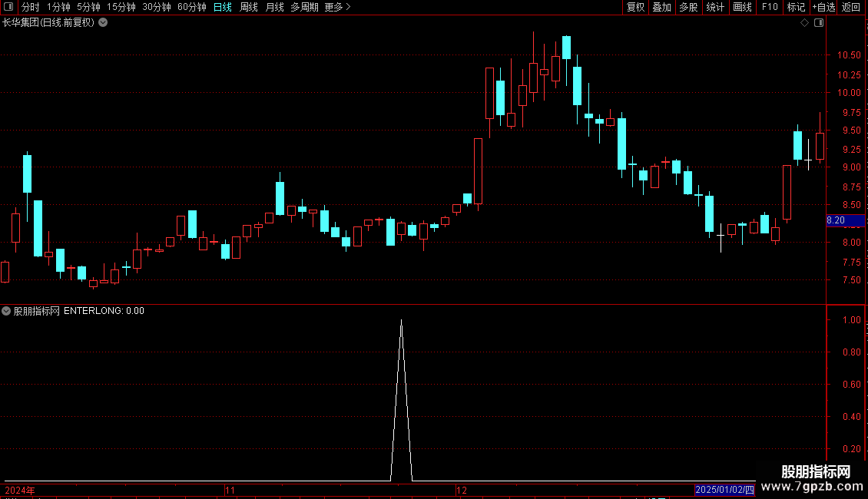Open the 多股 multi-stock view

[688, 7]
